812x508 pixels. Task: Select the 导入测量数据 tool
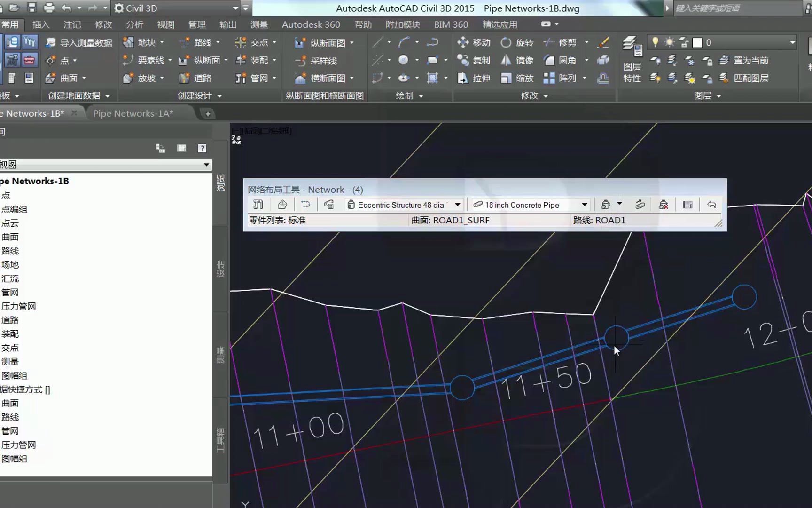coord(80,42)
